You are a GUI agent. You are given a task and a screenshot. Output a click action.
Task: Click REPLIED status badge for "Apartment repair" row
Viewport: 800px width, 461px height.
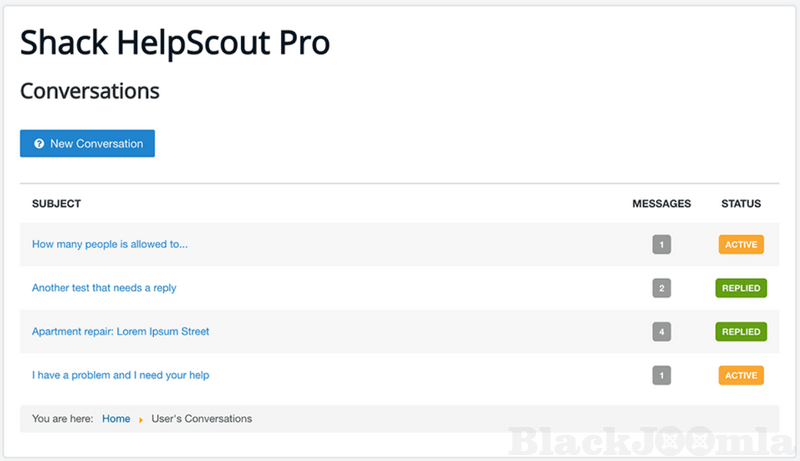pos(741,331)
